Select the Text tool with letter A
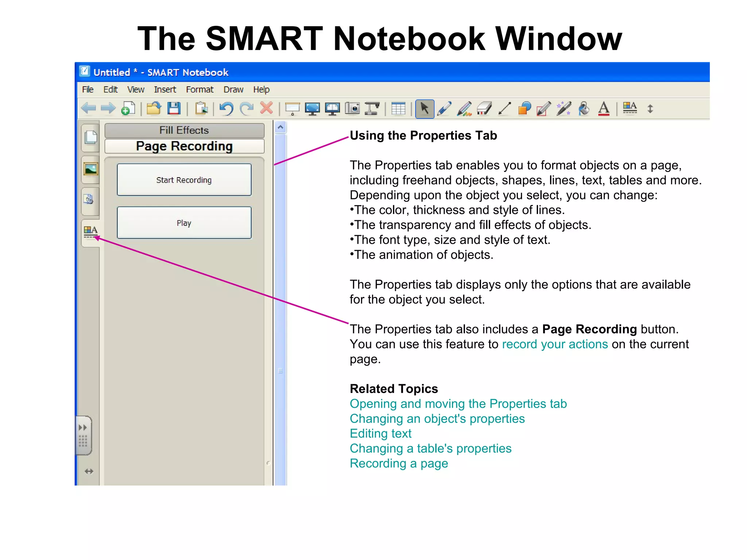This screenshot has width=747, height=560. 604,109
